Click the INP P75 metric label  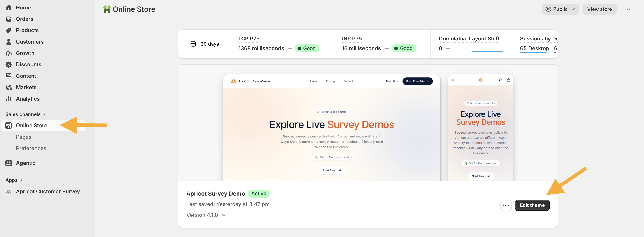coord(352,38)
